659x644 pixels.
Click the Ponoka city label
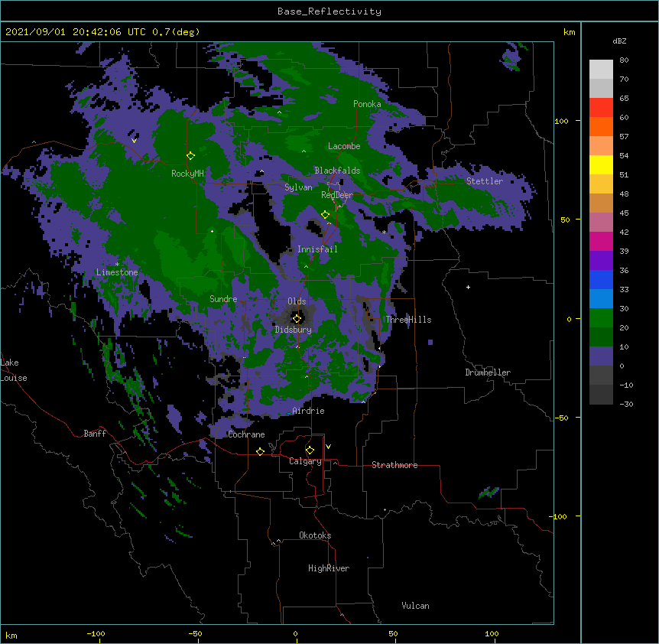(367, 104)
